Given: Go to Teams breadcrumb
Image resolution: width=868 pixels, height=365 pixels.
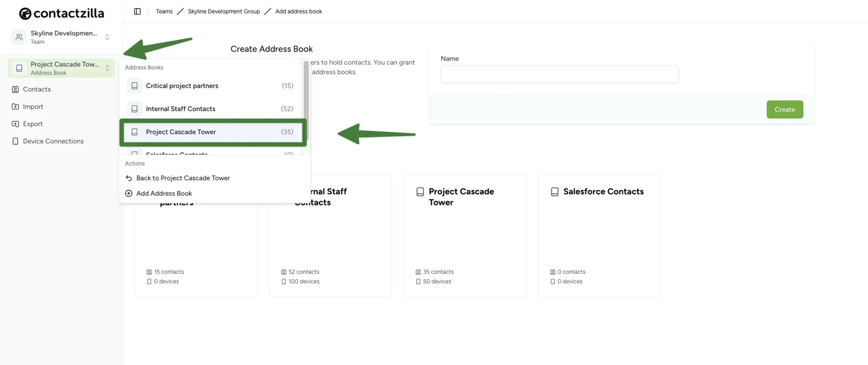Looking at the screenshot, I should point(164,11).
